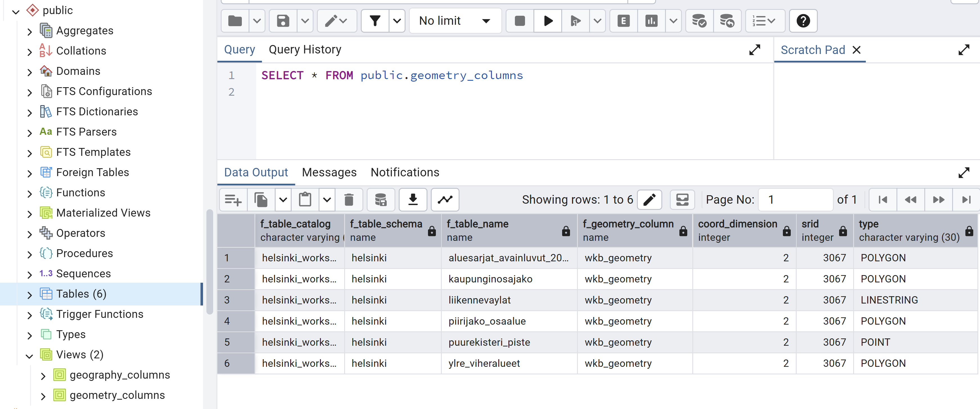Click the Commit transaction icon
The height and width of the screenshot is (409, 980).
click(x=699, y=21)
